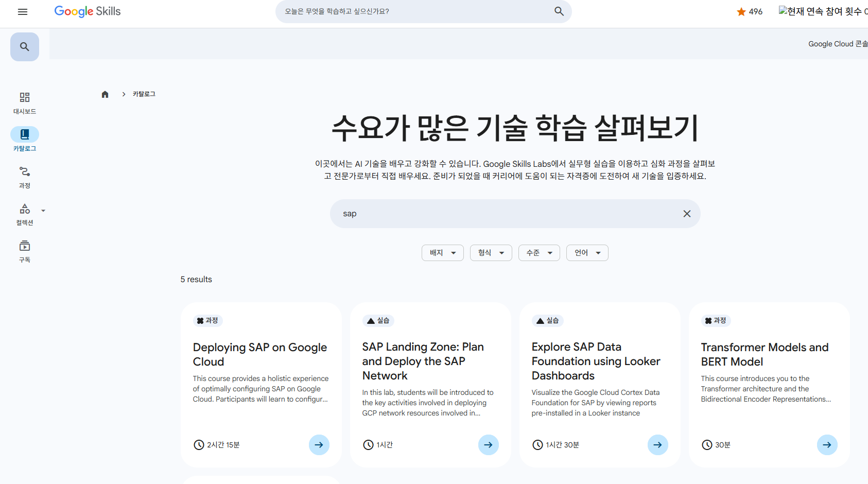Click the home breadcrumb icon
868x484 pixels.
(x=105, y=94)
